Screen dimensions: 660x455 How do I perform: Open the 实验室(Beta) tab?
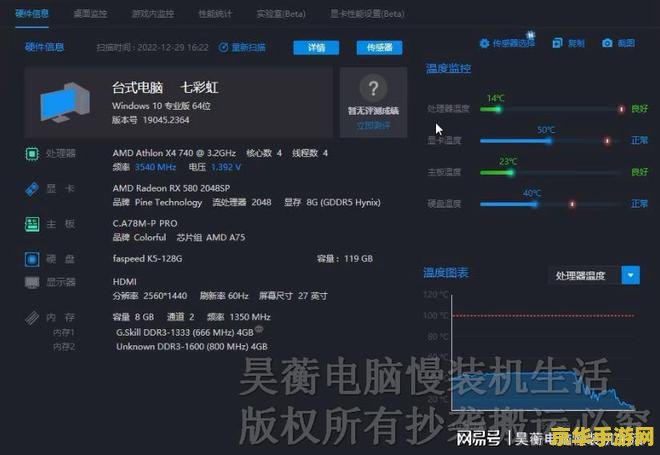click(x=281, y=14)
